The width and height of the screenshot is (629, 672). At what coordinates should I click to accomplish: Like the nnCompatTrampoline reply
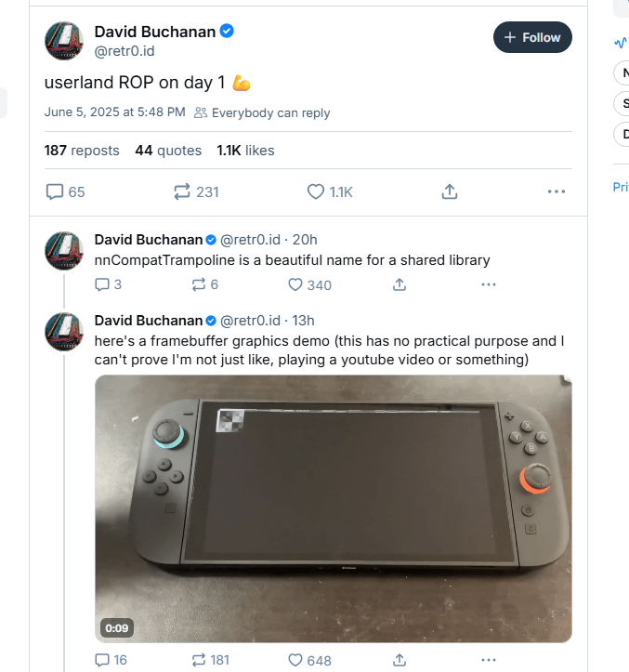[x=296, y=284]
